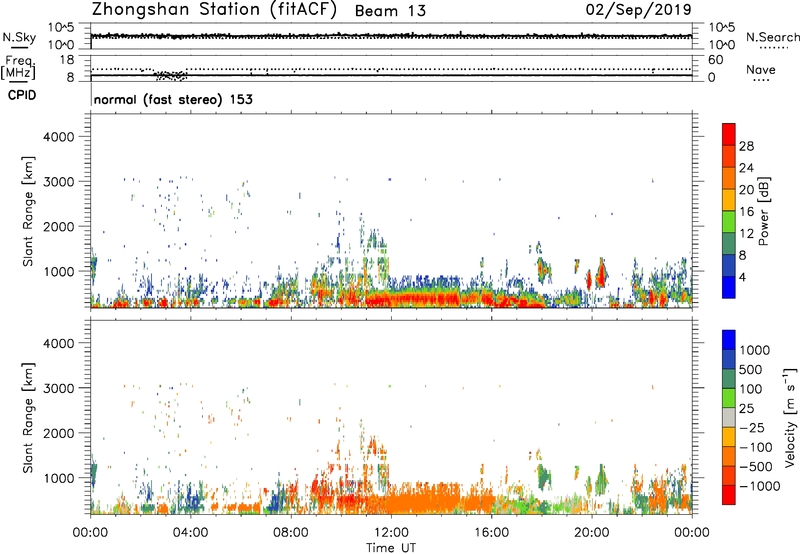Click the 'N.Sky' legend label
The image size is (800, 554).
[x=19, y=37]
